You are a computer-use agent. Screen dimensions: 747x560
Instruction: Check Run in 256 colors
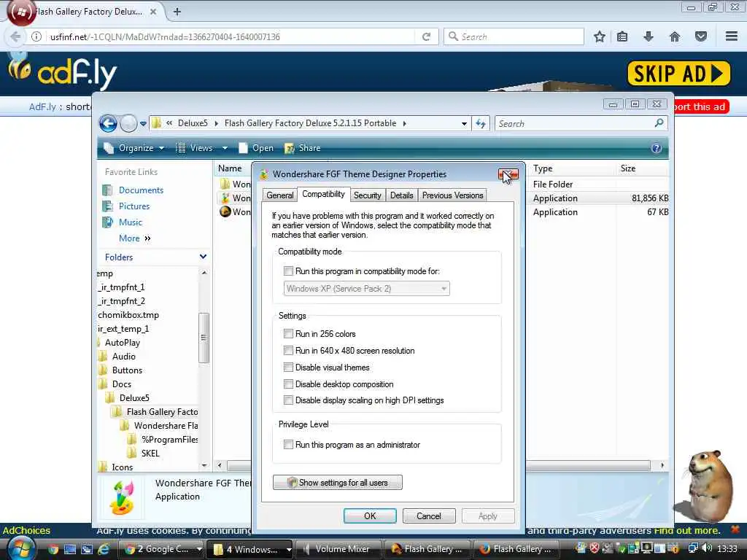click(288, 334)
